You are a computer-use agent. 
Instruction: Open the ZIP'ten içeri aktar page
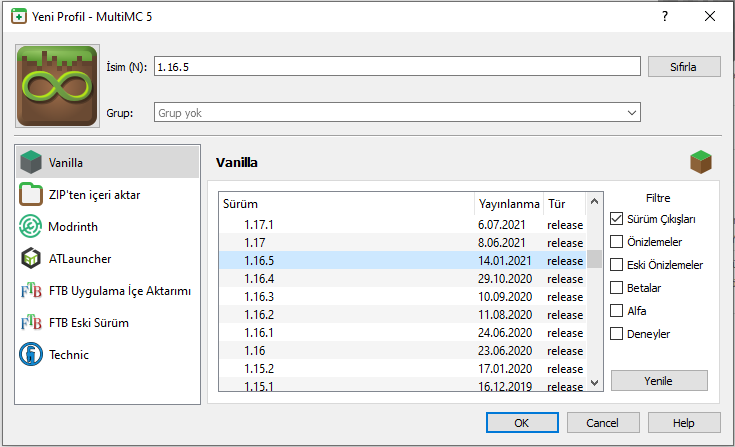(x=108, y=194)
